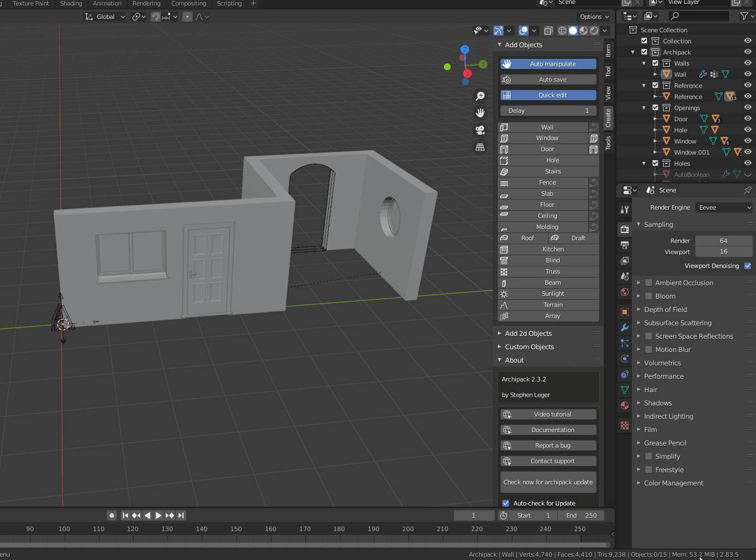This screenshot has width=756, height=560.
Task: Hide the Walls collection with eye icon
Action: click(x=748, y=63)
